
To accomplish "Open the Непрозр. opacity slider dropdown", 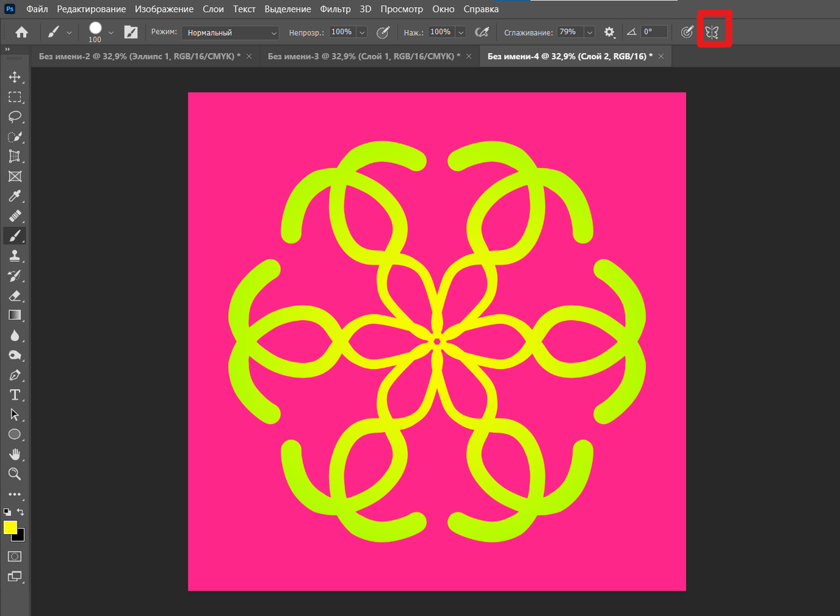I will point(362,32).
